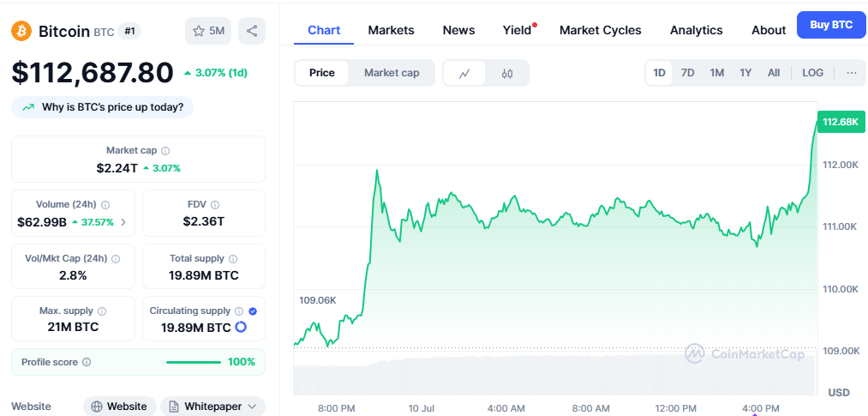Set chart range to All
868x416 pixels.
click(774, 73)
